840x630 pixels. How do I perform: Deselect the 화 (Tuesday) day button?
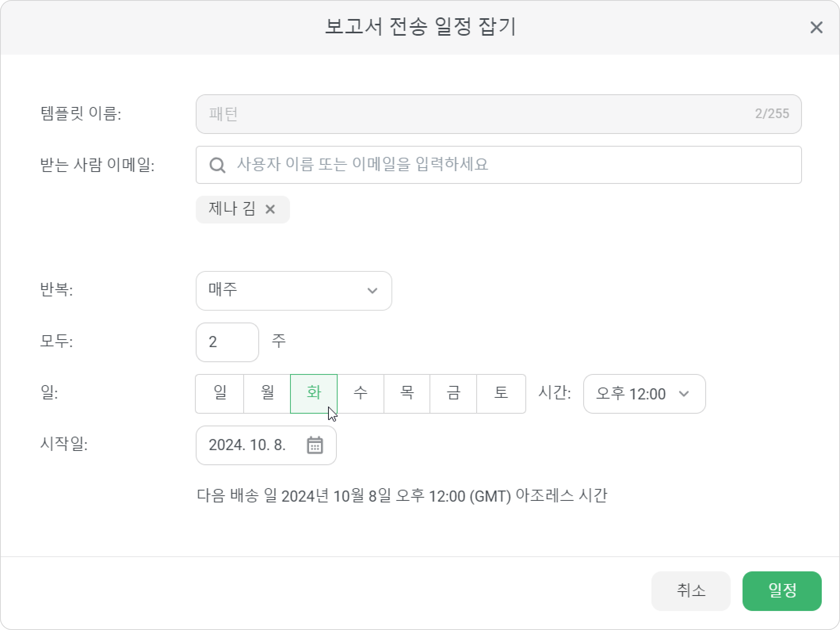[x=314, y=394]
